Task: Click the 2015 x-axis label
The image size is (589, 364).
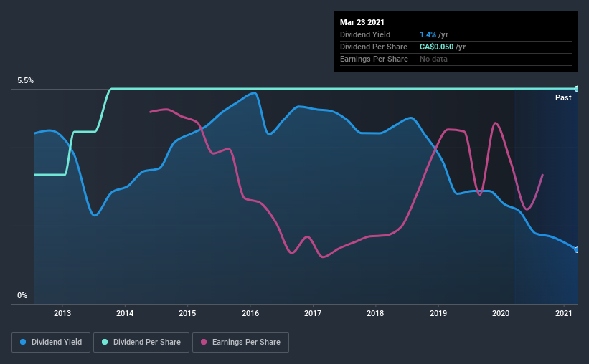Action: pyautogui.click(x=187, y=313)
